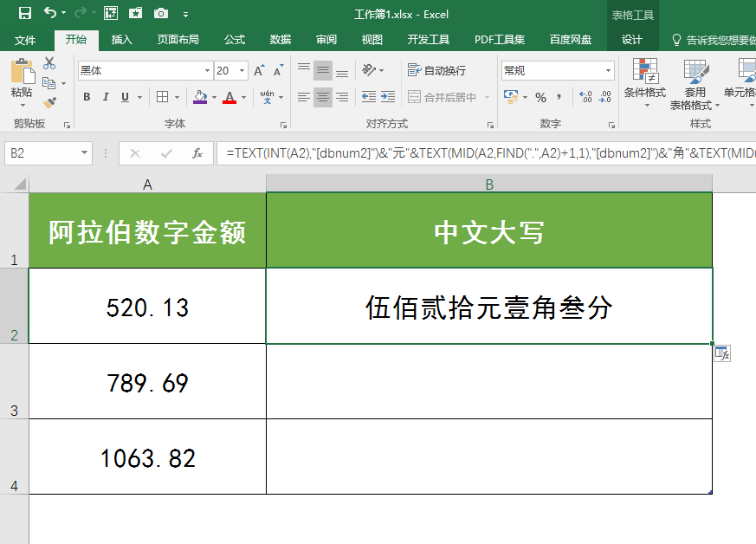Open the Customize Quick Access Toolbar arrow

[185, 15]
